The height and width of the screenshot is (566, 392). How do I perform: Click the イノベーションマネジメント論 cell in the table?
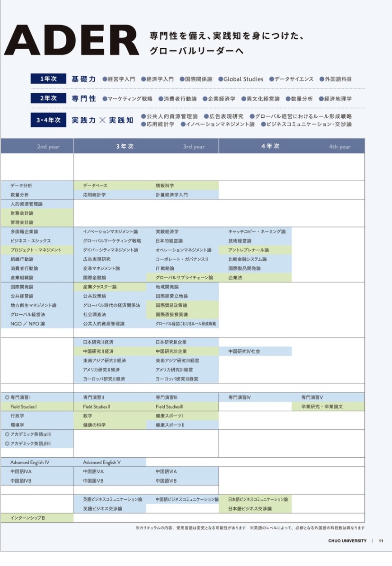click(x=110, y=232)
